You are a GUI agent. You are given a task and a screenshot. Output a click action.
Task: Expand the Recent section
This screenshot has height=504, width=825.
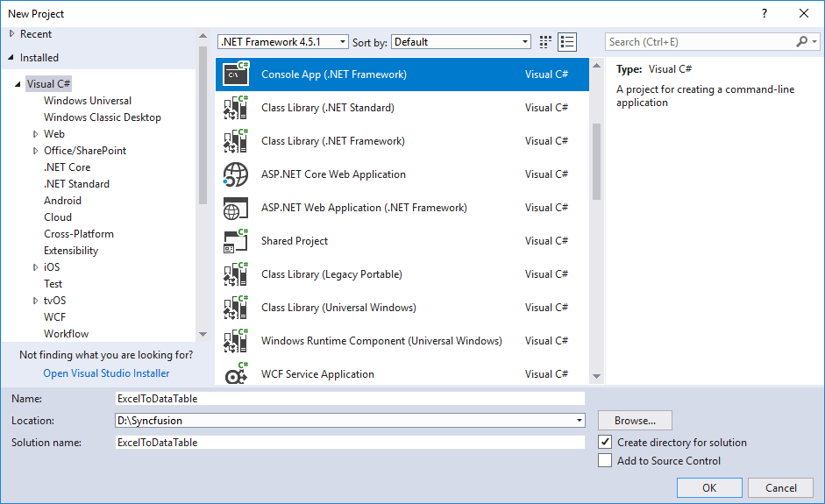11,33
